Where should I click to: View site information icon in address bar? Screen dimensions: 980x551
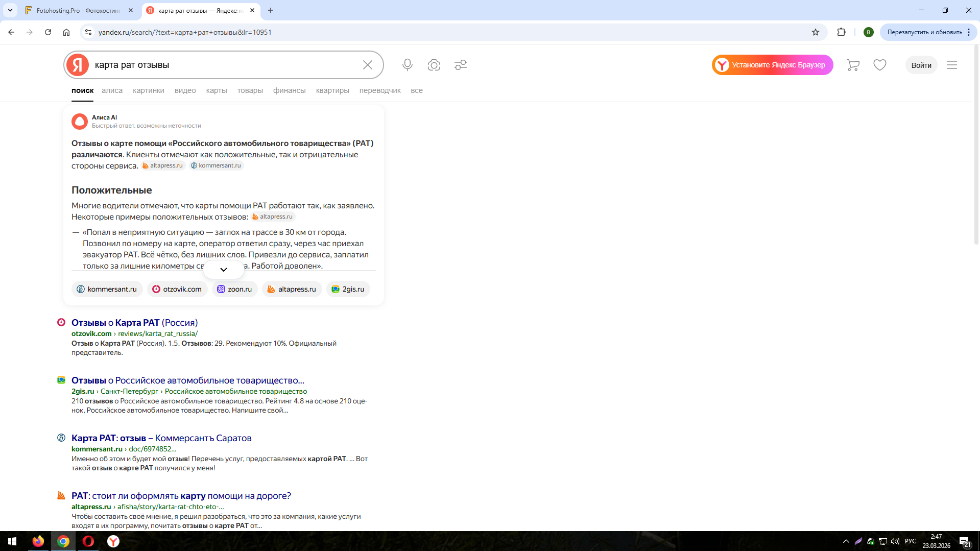pyautogui.click(x=88, y=32)
